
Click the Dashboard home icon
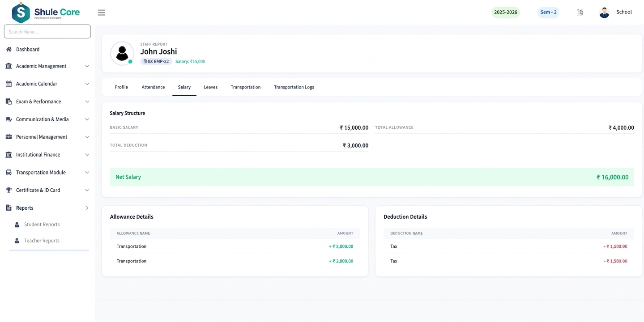(9, 49)
